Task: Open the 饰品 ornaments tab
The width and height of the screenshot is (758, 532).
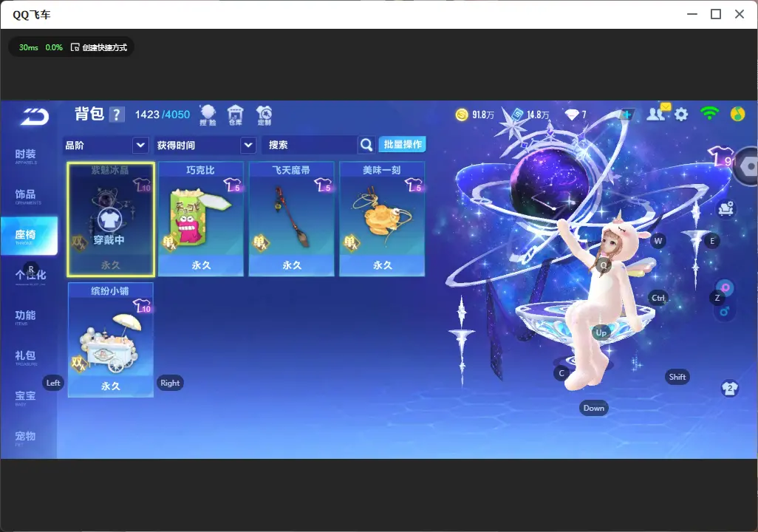Action: click(26, 196)
